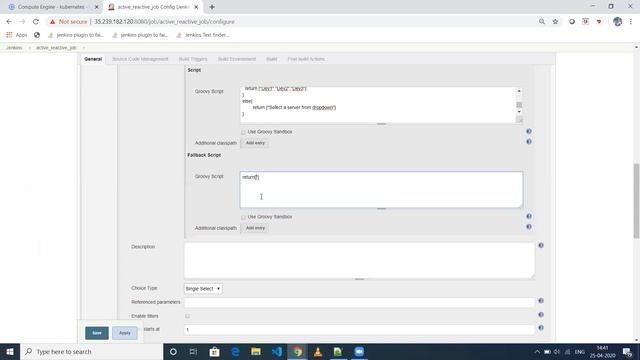Open VLC media player from taskbar
Viewport: 640px width, 360px height.
pyautogui.click(x=318, y=351)
